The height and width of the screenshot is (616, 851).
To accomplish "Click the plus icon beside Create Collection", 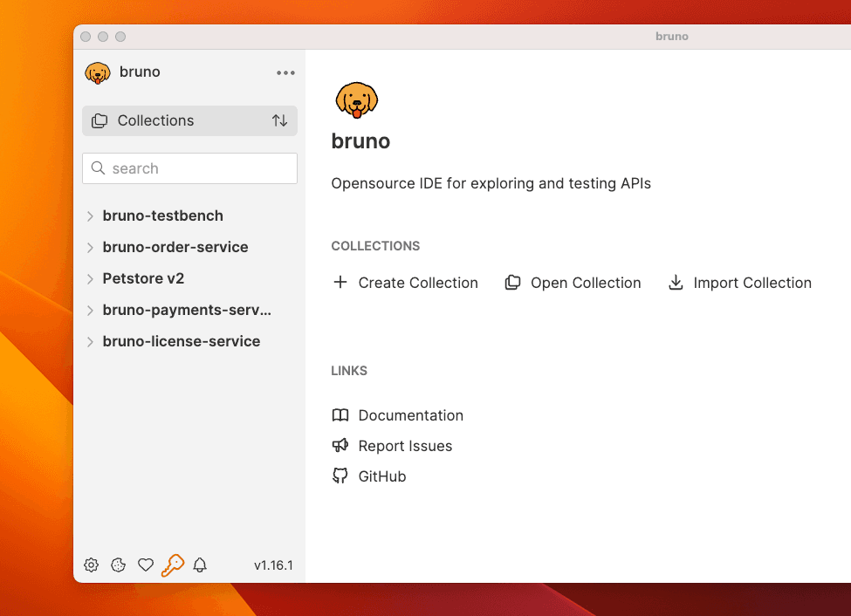I will pos(340,282).
